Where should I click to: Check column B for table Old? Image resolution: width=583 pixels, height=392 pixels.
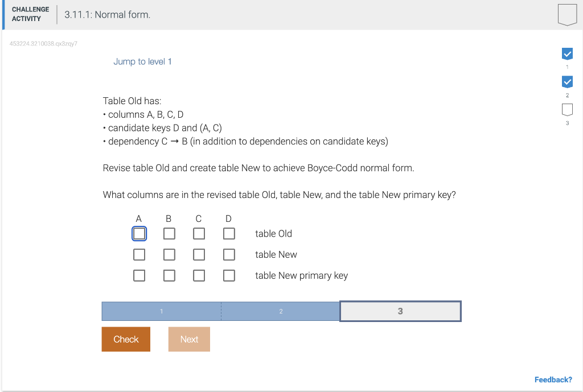tap(169, 233)
